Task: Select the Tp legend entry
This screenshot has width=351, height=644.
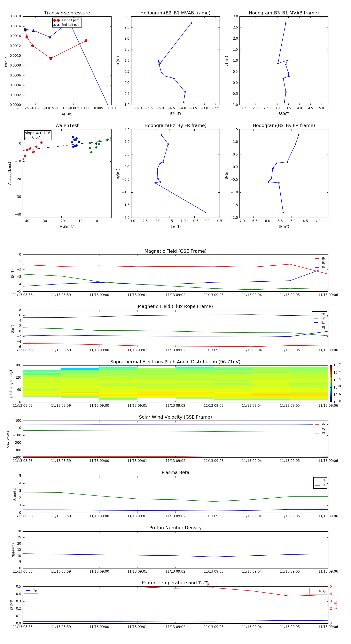Action: [31, 591]
